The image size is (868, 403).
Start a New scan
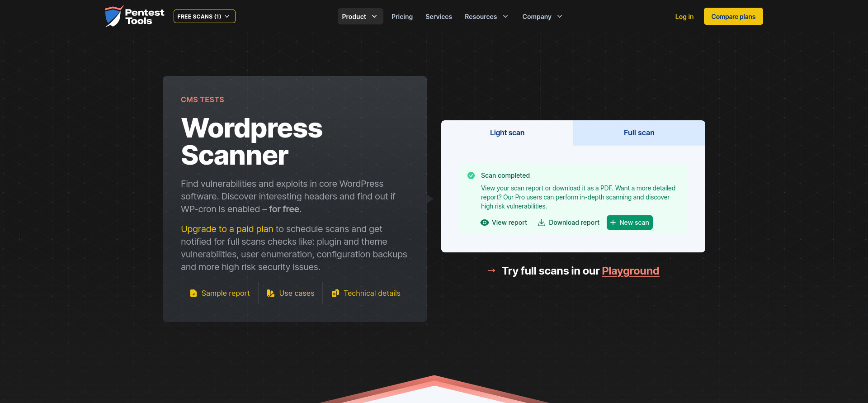[629, 223]
